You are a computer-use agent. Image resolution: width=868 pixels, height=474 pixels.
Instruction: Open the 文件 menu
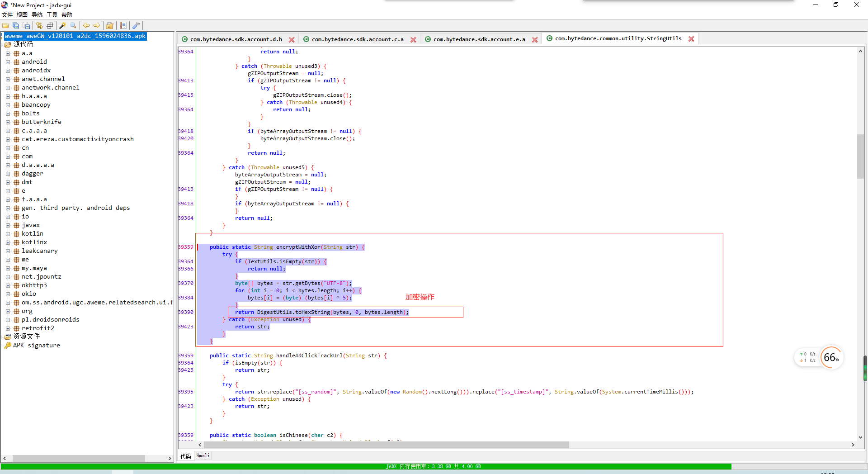click(x=7, y=15)
